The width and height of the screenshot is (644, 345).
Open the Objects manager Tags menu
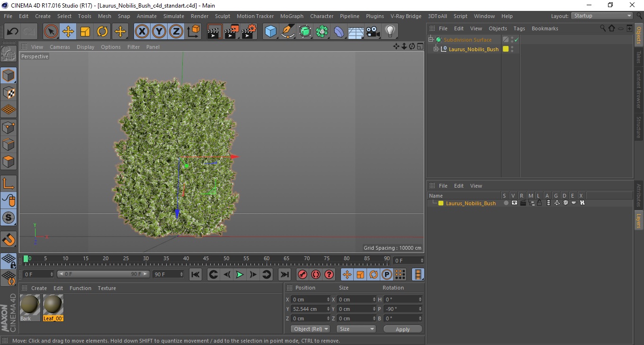pos(519,28)
